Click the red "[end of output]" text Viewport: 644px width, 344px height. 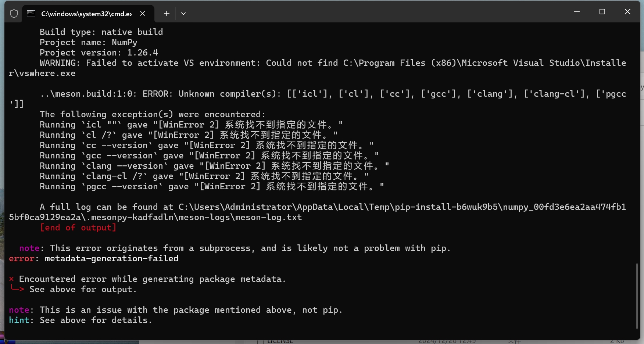tap(78, 227)
